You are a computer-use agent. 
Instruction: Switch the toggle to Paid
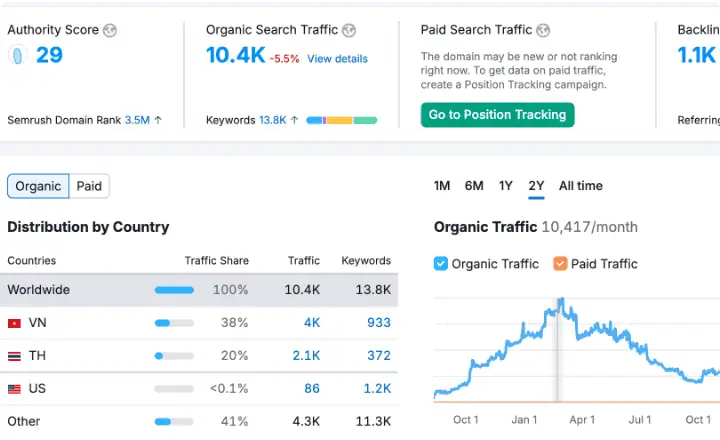(x=89, y=186)
